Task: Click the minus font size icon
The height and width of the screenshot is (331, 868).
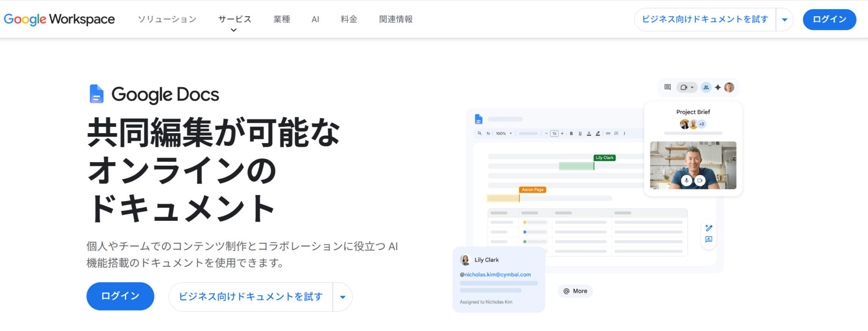Action: 546,133
